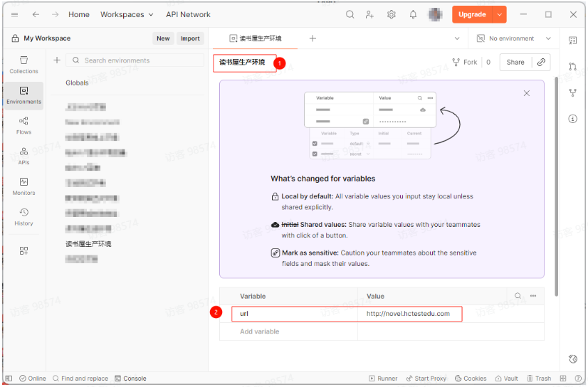Viewport: 588px width, 387px height.
Task: Click the Upgrade button
Action: 472,15
